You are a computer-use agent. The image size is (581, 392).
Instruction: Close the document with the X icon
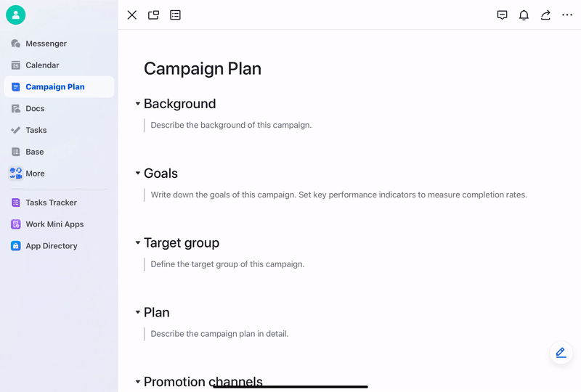[132, 15]
